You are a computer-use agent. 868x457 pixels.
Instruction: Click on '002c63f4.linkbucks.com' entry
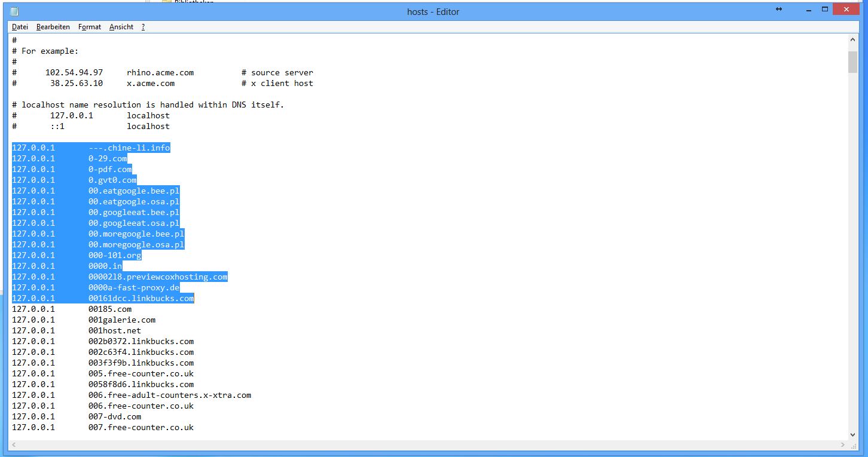click(x=141, y=352)
